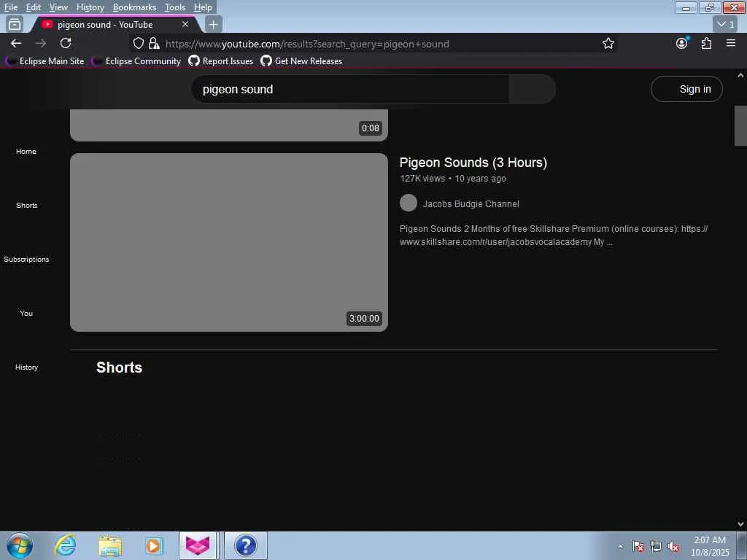Click the scrollbar down arrow

[740, 524]
